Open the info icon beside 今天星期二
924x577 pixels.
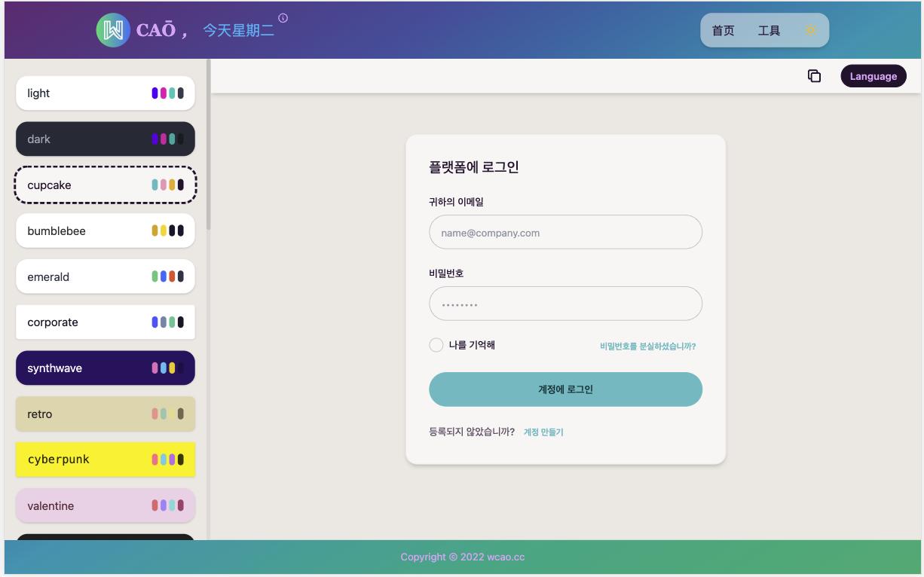283,17
